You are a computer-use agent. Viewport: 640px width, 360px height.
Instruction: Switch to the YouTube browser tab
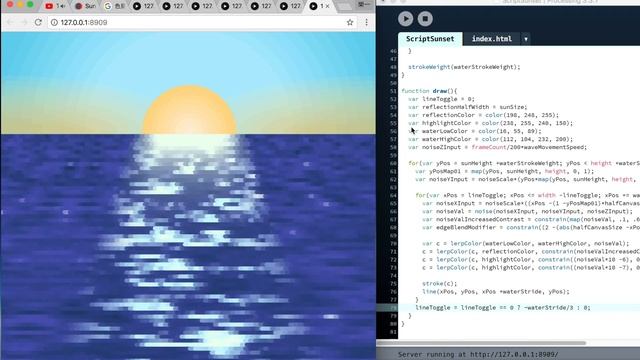coord(55,6)
